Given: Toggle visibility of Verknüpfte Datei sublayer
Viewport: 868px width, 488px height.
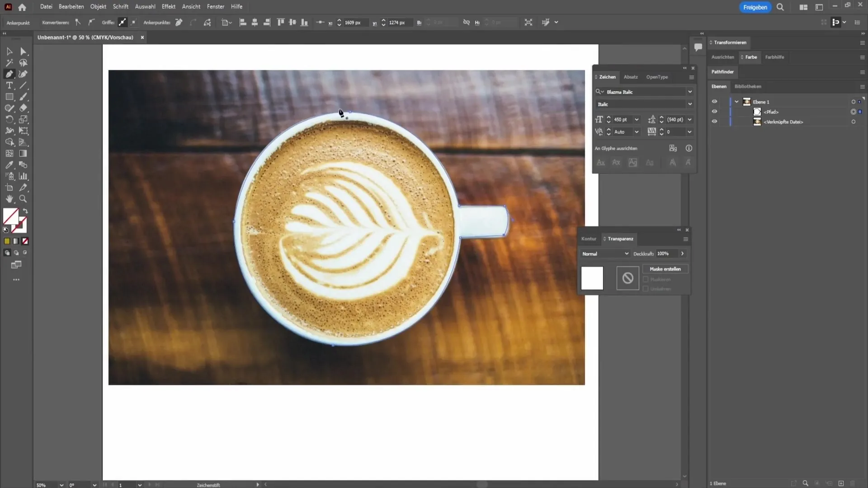Looking at the screenshot, I should click(x=715, y=122).
